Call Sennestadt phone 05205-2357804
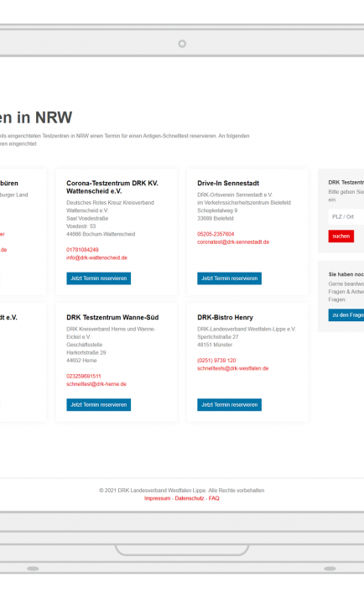 216,234
